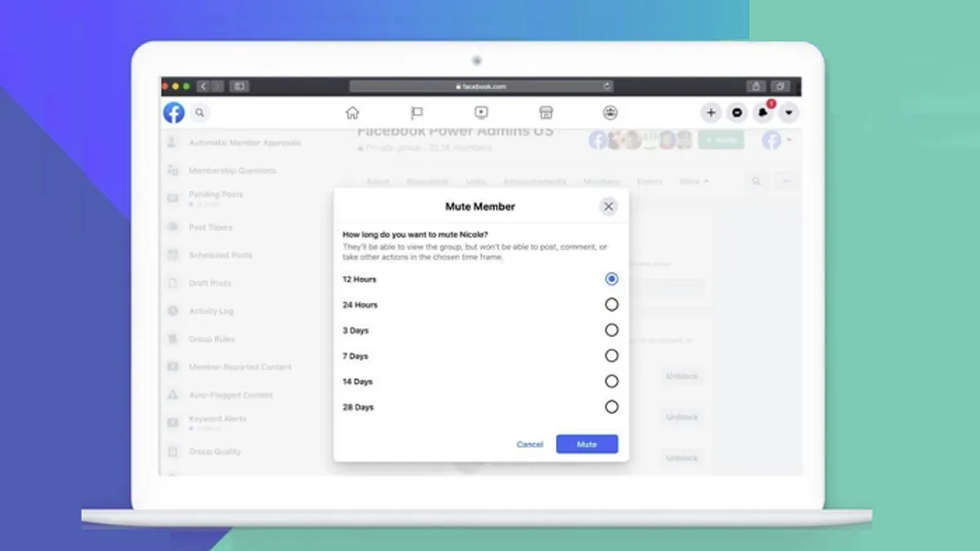Image resolution: width=980 pixels, height=551 pixels.
Task: Click the Safari share button
Action: (x=756, y=86)
